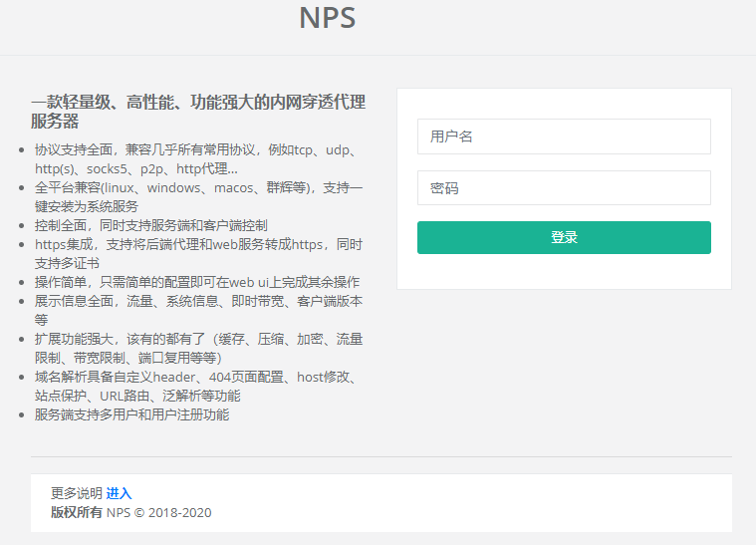This screenshot has height=545, width=756.
Task: Click the bullet starting 展示信息全面
Action: 198,311
